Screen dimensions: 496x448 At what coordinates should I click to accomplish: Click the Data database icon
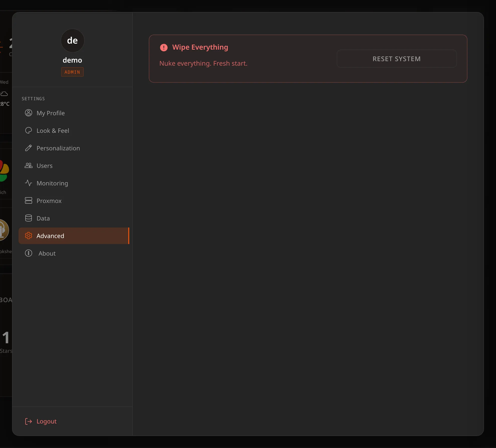click(x=29, y=218)
